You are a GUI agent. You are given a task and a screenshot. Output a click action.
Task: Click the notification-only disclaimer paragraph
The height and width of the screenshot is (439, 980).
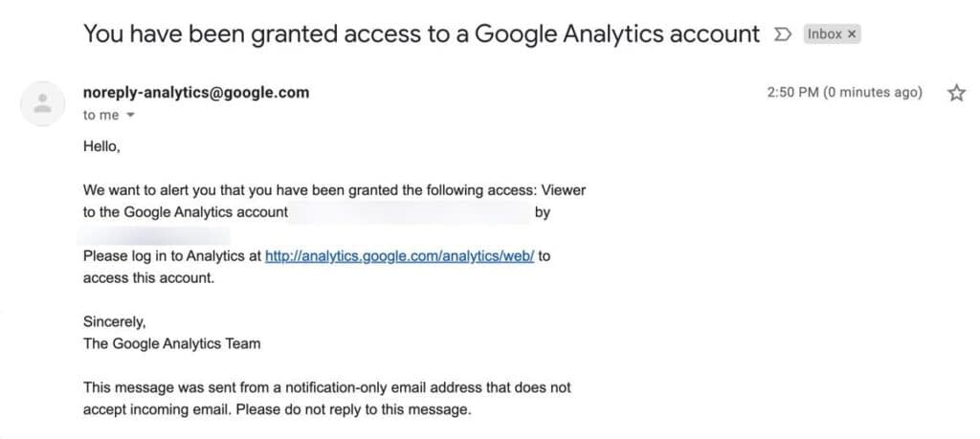327,399
